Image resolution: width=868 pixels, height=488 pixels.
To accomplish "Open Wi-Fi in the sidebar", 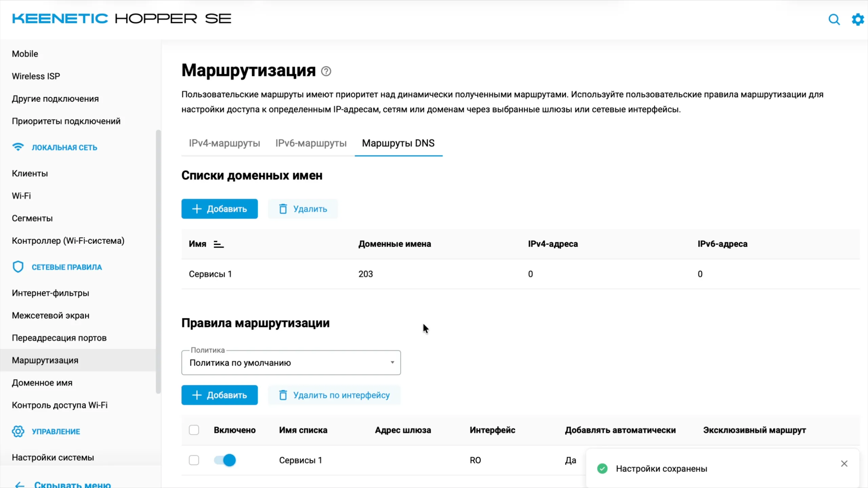I will click(21, 196).
